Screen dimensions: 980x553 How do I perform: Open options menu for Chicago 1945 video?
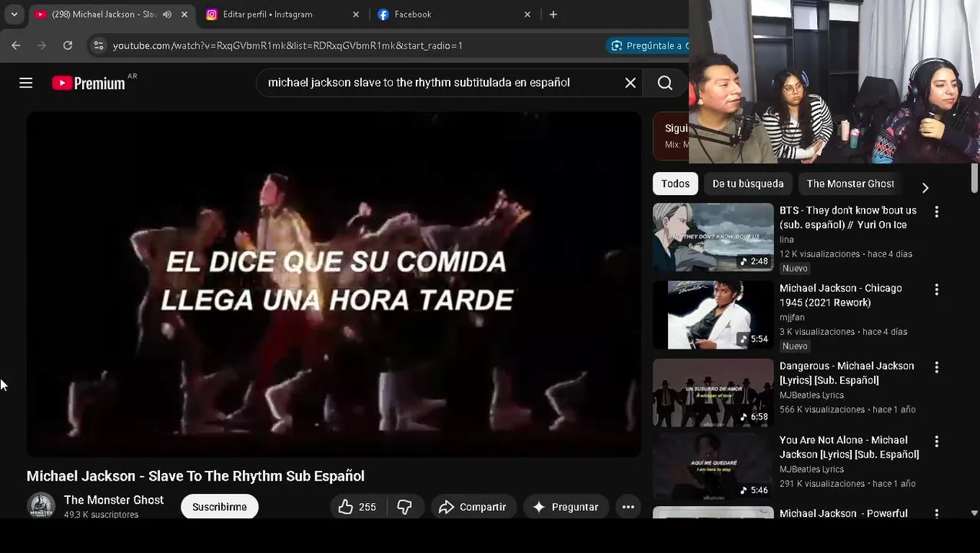pos(936,290)
